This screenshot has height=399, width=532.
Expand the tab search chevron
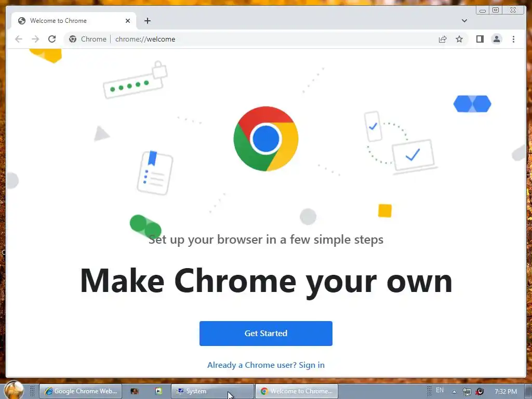tap(464, 21)
